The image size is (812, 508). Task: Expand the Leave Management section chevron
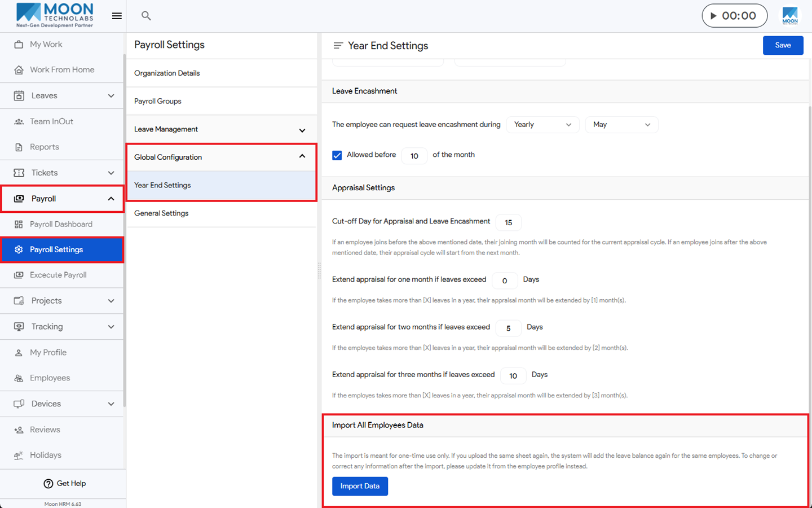(302, 130)
